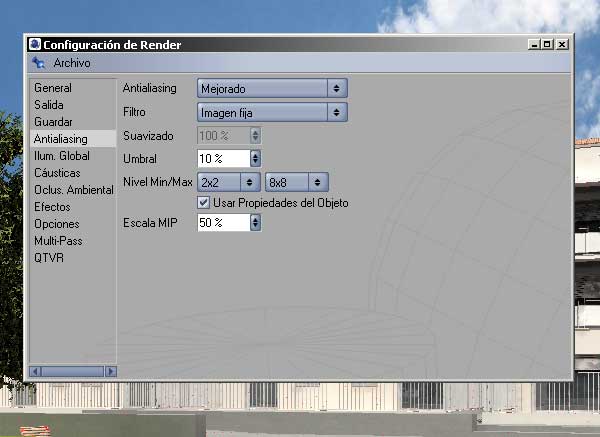Click the Filtro label text
Image resolution: width=600 pixels, height=437 pixels.
(134, 112)
